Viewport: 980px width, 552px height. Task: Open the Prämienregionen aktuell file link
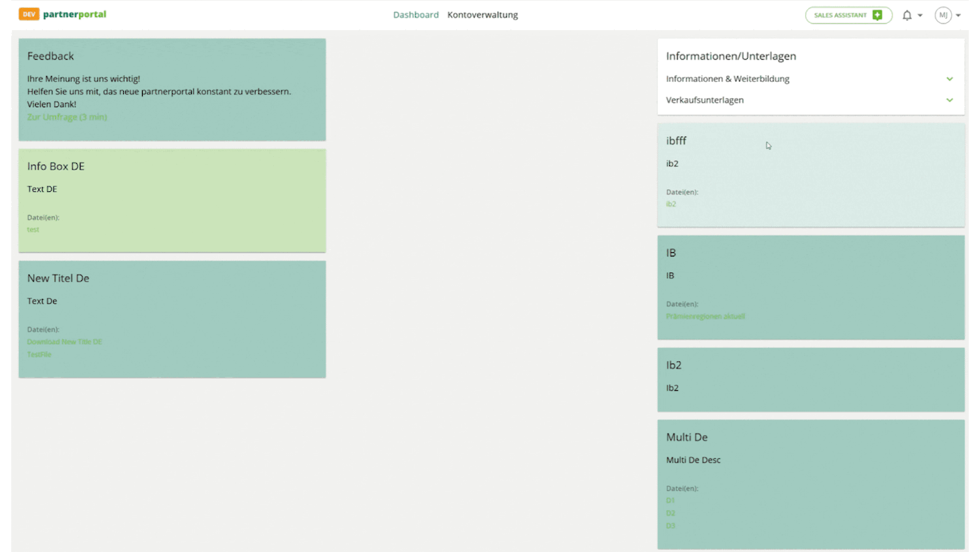click(706, 316)
